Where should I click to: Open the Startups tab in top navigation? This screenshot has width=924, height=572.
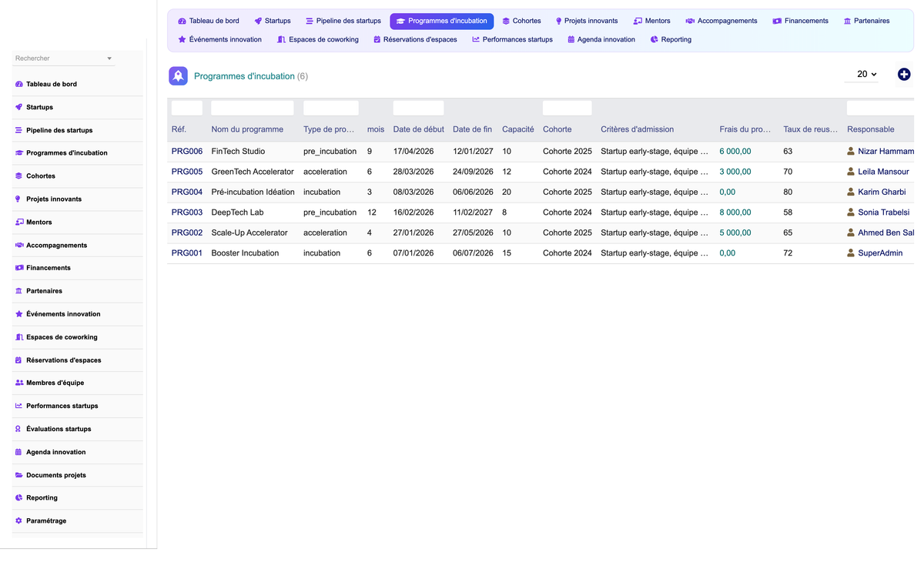coord(273,21)
